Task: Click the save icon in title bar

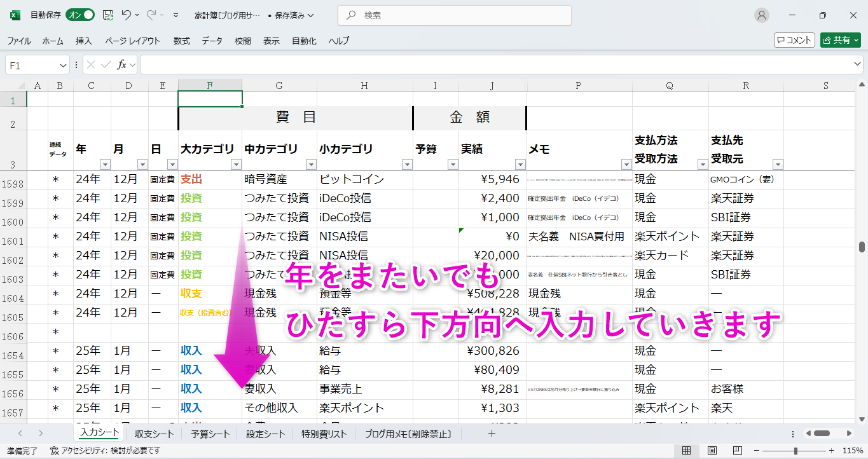Action: tap(108, 15)
